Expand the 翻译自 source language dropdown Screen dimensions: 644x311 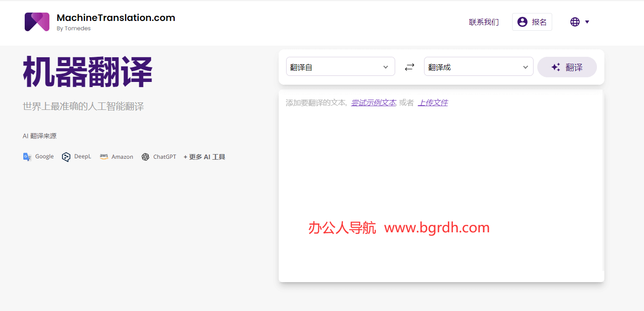[340, 67]
